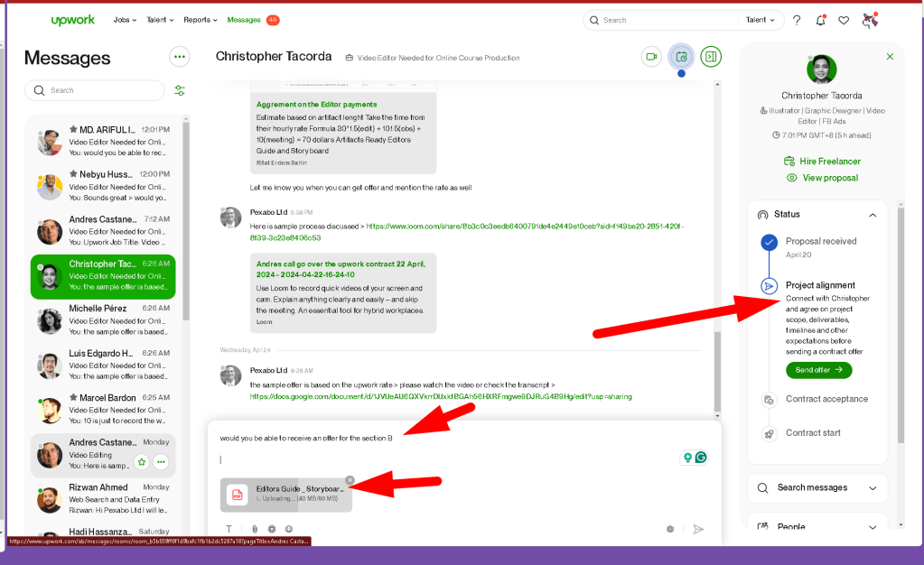The width and height of the screenshot is (924, 565).
Task: Open Messages more options ellipsis
Action: coord(179,57)
